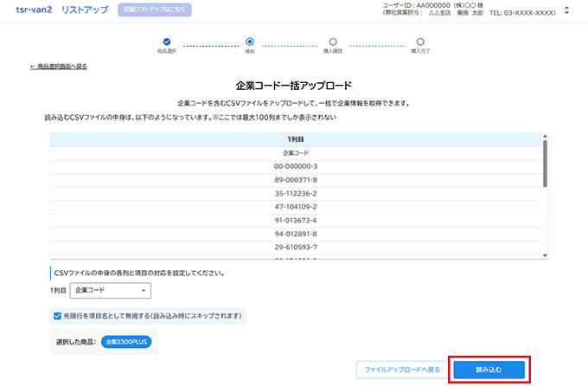Screen dimensions: 588x386
Task: Click the 購入確認 step circle
Action: click(x=333, y=41)
